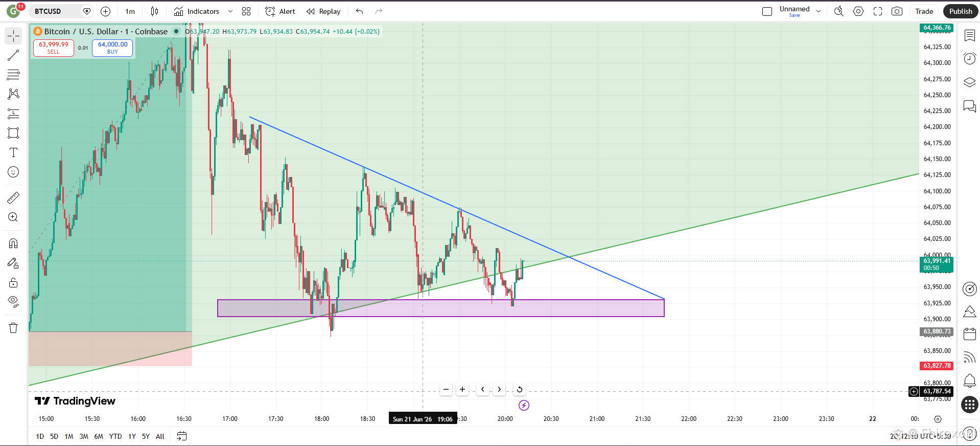Image resolution: width=980 pixels, height=446 pixels.
Task: Expand the indicators favorites dropdown arrow
Action: pyautogui.click(x=230, y=11)
